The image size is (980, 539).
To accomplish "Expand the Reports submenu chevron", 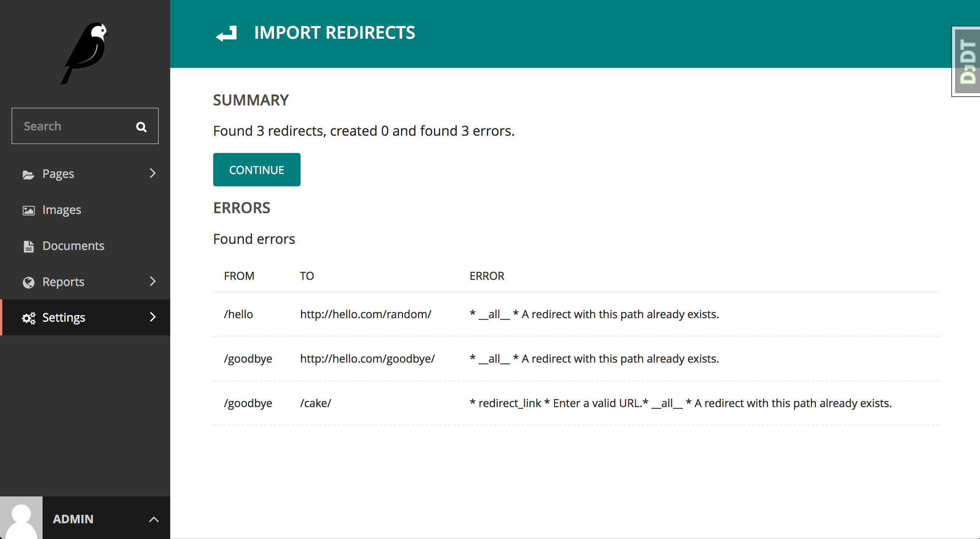I will pos(153,281).
